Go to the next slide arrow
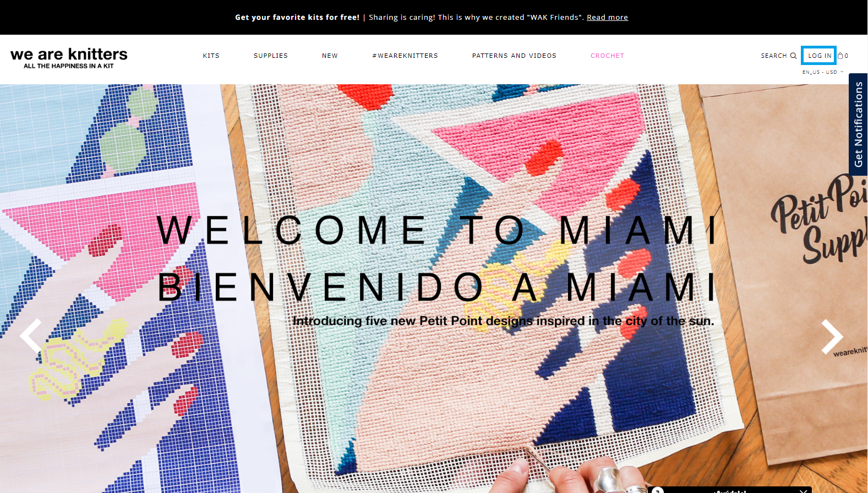 click(x=832, y=336)
